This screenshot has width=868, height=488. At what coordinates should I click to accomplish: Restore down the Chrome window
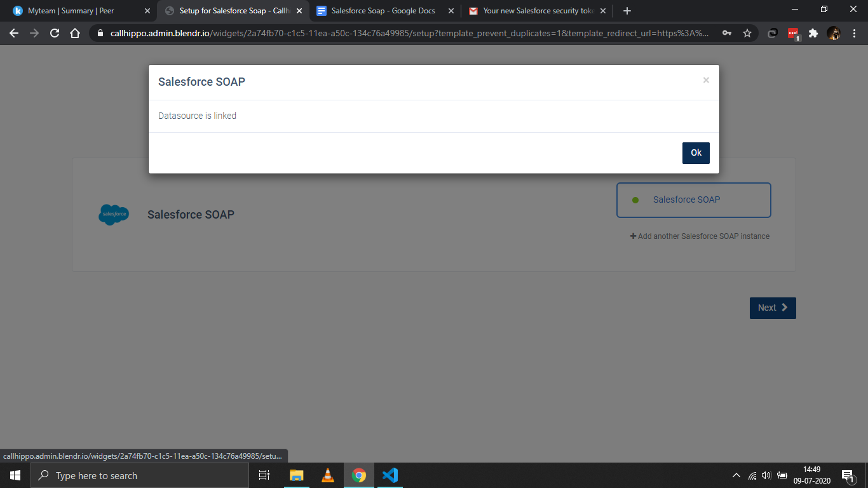pos(824,9)
